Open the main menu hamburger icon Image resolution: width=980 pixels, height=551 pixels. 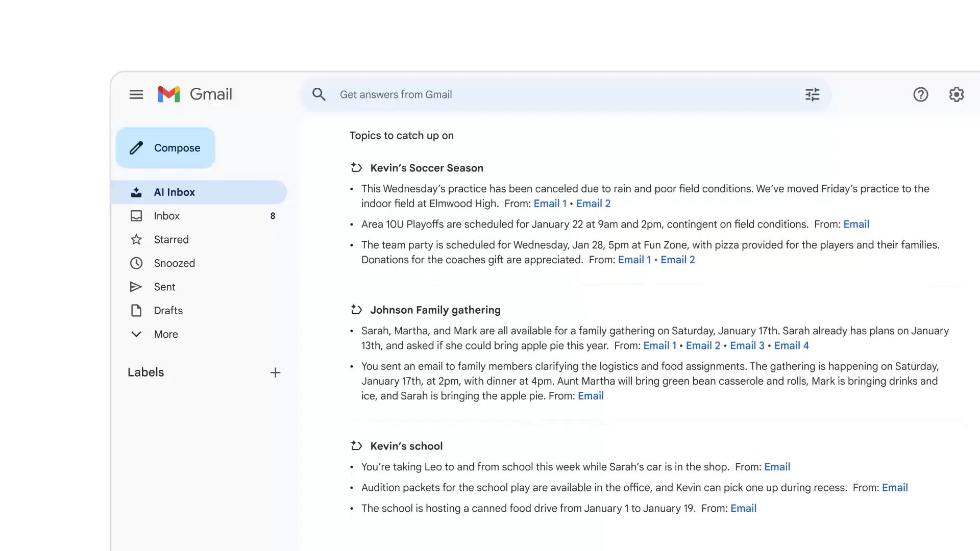pyautogui.click(x=136, y=94)
